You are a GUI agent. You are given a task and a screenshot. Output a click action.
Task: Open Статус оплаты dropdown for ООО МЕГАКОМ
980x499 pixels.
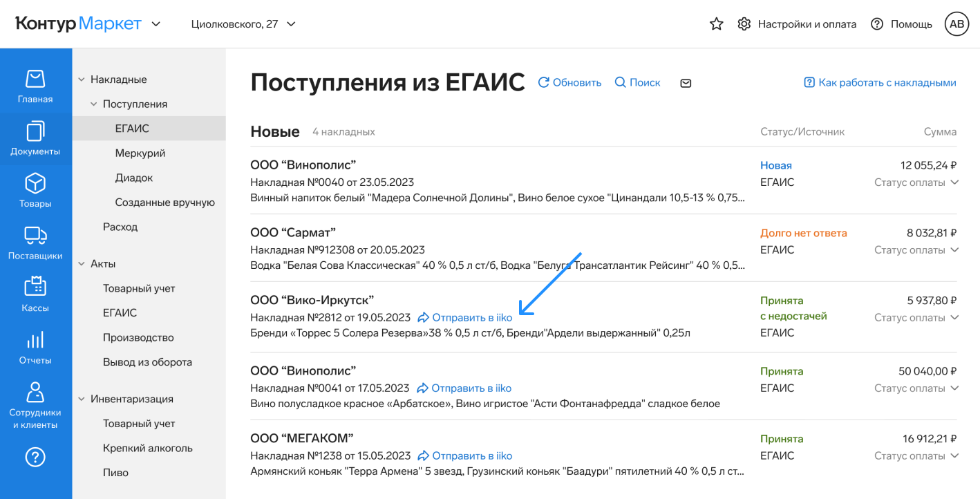tap(916, 456)
